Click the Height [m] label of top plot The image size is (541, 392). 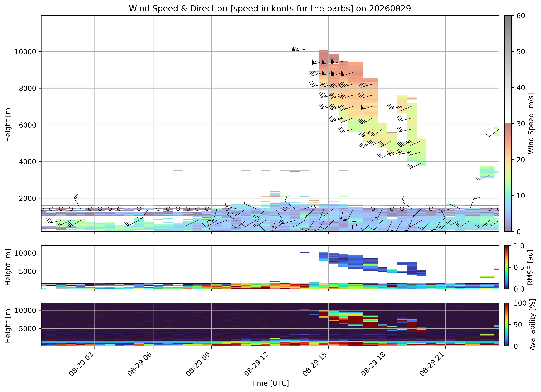click(x=8, y=123)
